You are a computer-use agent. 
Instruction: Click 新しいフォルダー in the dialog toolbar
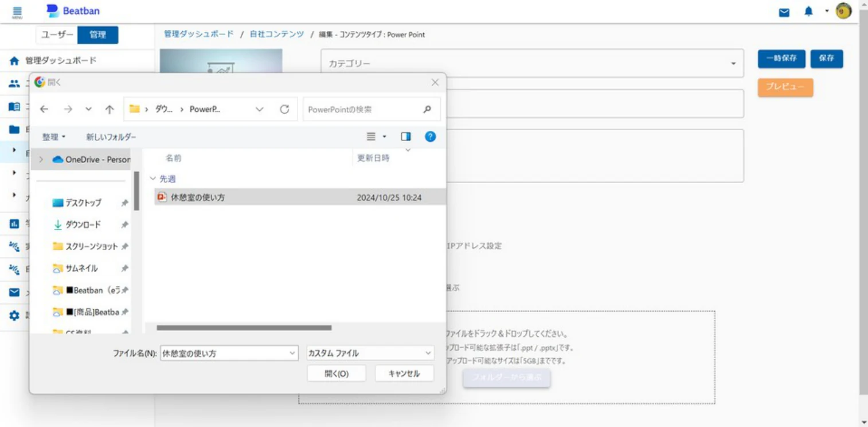coord(111,137)
